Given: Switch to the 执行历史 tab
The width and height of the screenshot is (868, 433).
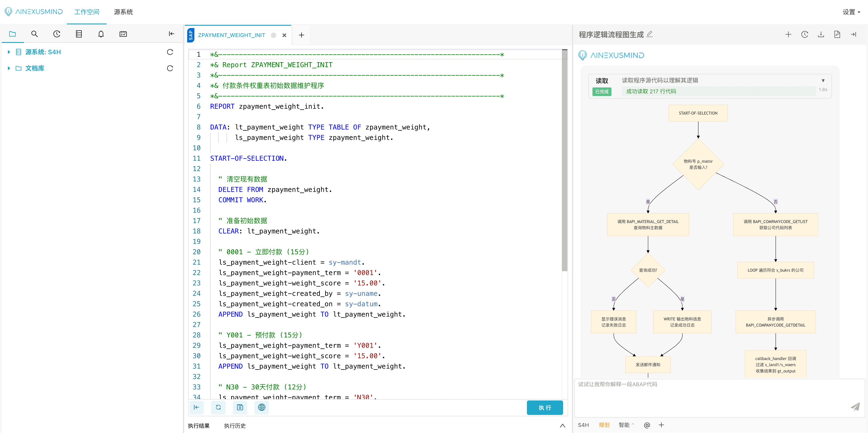Looking at the screenshot, I should coord(235,426).
